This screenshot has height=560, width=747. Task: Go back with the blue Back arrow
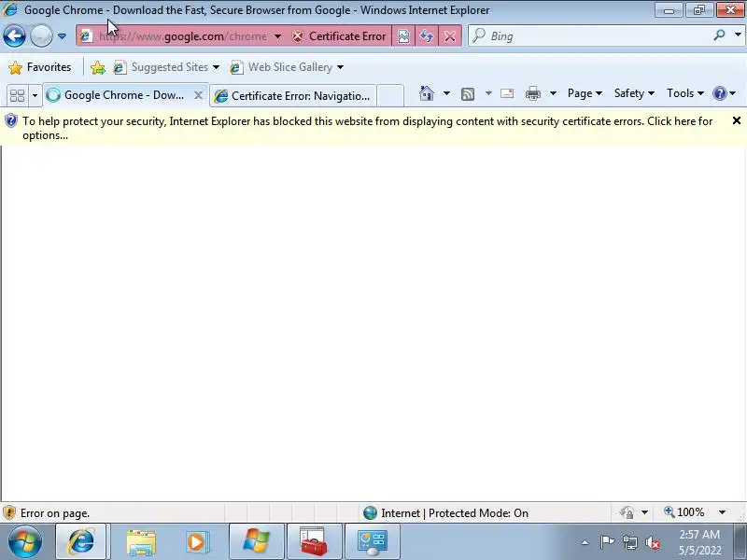click(14, 36)
